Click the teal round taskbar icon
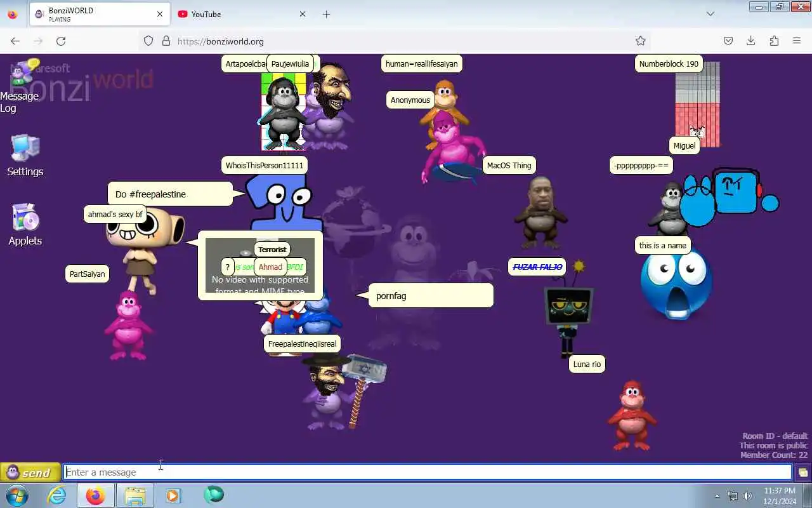Screen dimensions: 812x508 coord(213,495)
